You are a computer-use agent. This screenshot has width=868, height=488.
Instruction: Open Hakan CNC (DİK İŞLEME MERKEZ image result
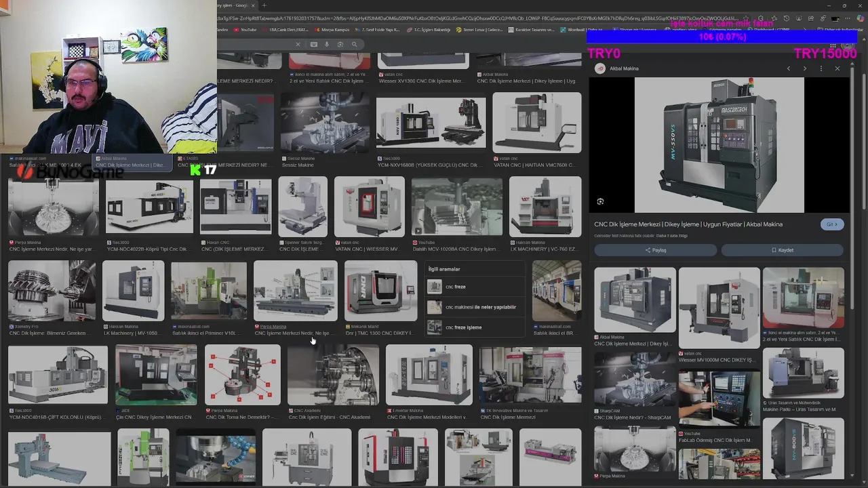(235, 207)
